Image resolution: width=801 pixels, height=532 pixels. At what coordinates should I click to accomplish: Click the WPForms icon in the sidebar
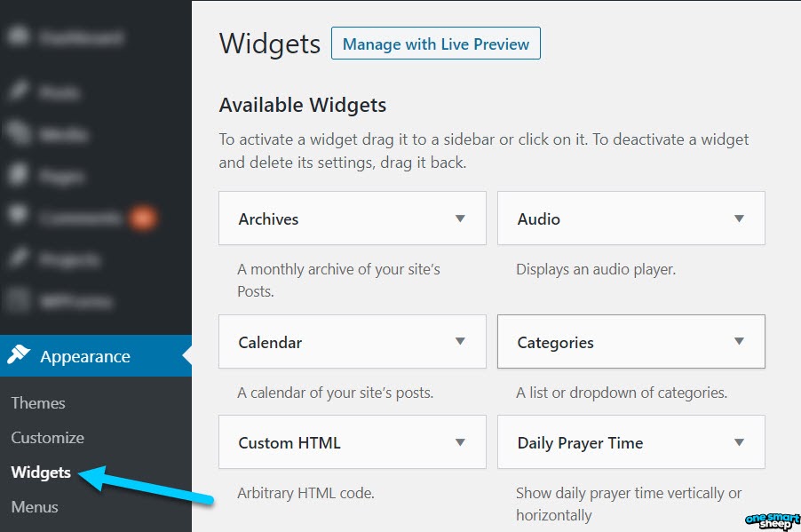click(18, 301)
